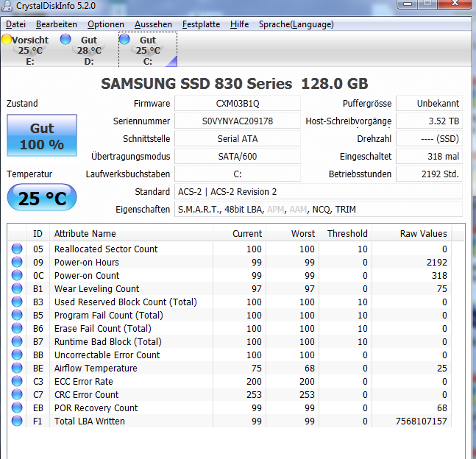Click status orb for Reallocated Sector Count
Viewport: 476px width, 459px height.
point(17,249)
